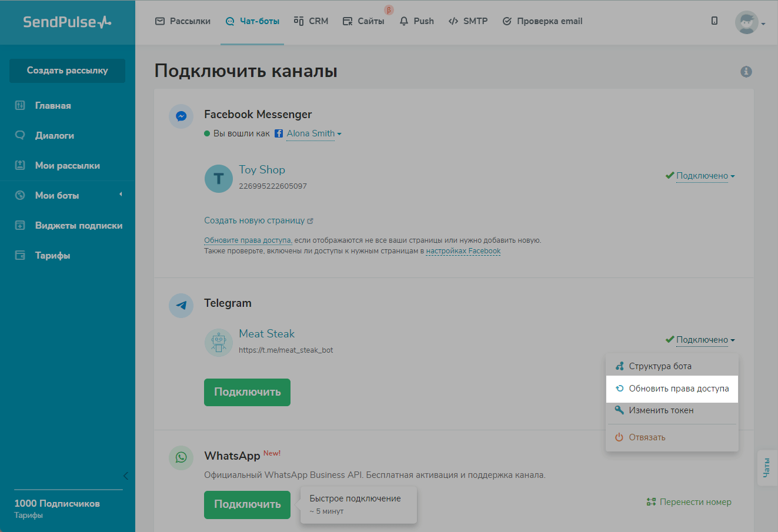The height and width of the screenshot is (532, 778).
Task: Click the WhatsApp channel icon
Action: 181,458
